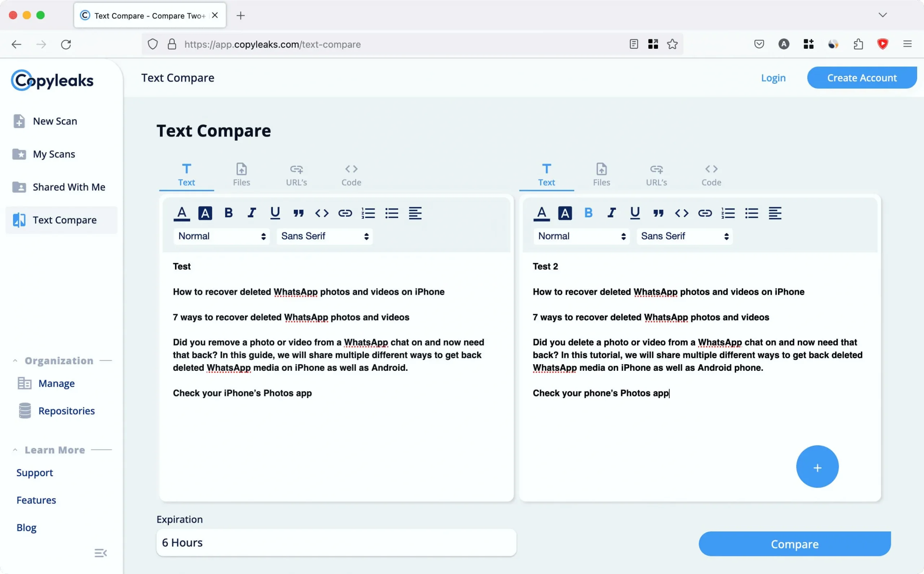Click the blockquote icon in left editor
Viewport: 924px width, 574px height.
[x=299, y=212]
